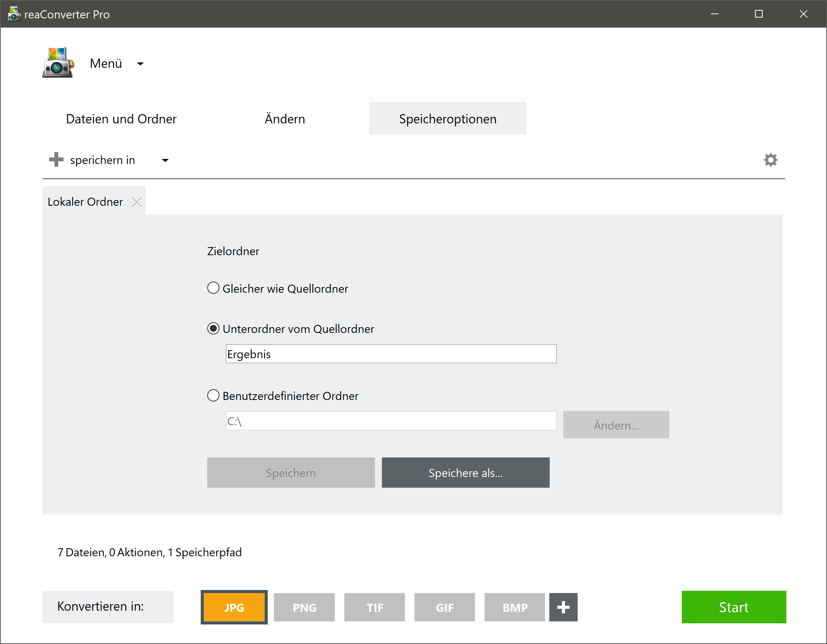Close the reaConverter Pro window

coord(804,14)
